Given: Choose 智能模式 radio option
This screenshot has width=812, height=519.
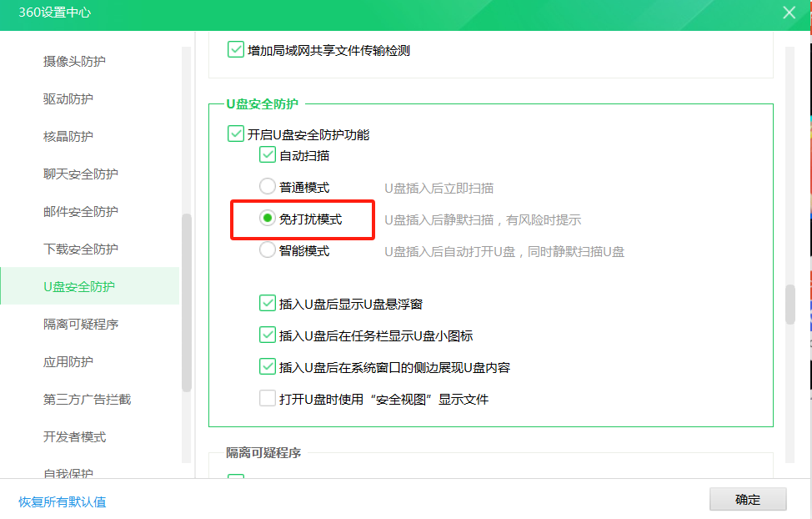Looking at the screenshot, I should point(268,250).
